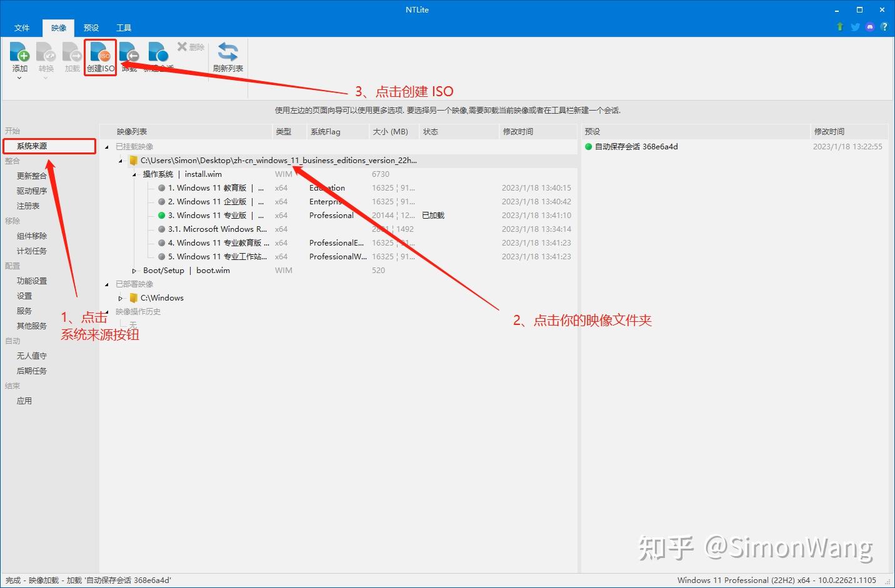The height and width of the screenshot is (588, 895).
Task: Collapse the 操作系统 install.wim node
Action: (133, 174)
